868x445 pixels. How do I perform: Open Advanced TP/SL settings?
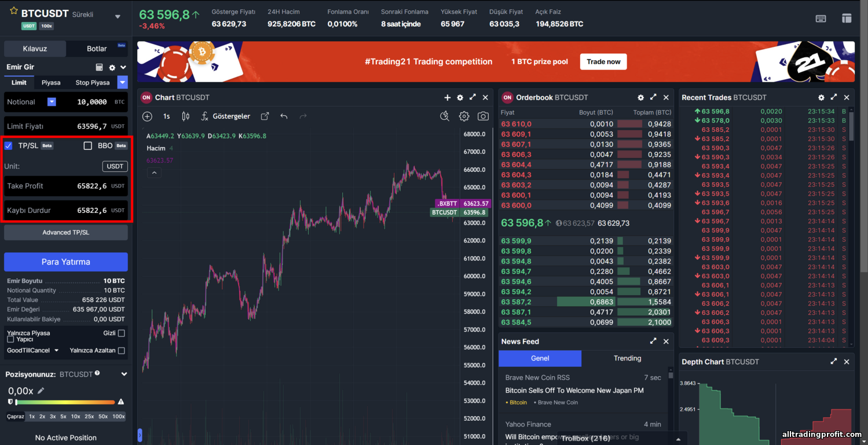[x=66, y=233]
